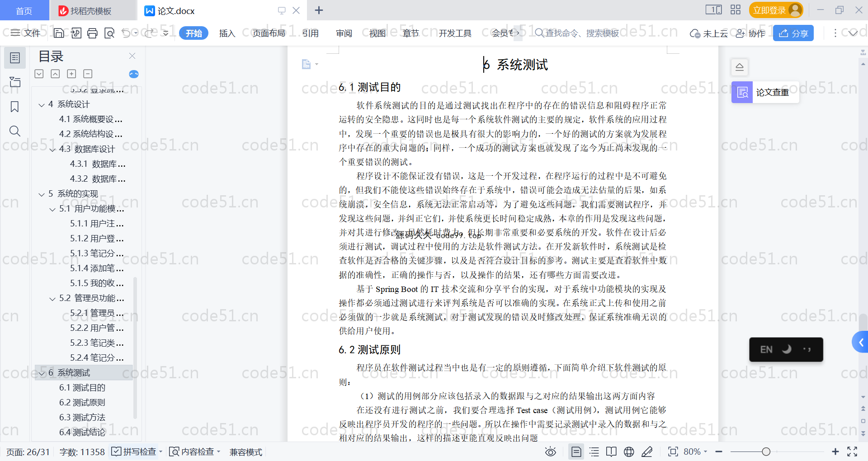The width and height of the screenshot is (868, 461).
Task: Select the 引用 ribbon tab
Action: 311,33
